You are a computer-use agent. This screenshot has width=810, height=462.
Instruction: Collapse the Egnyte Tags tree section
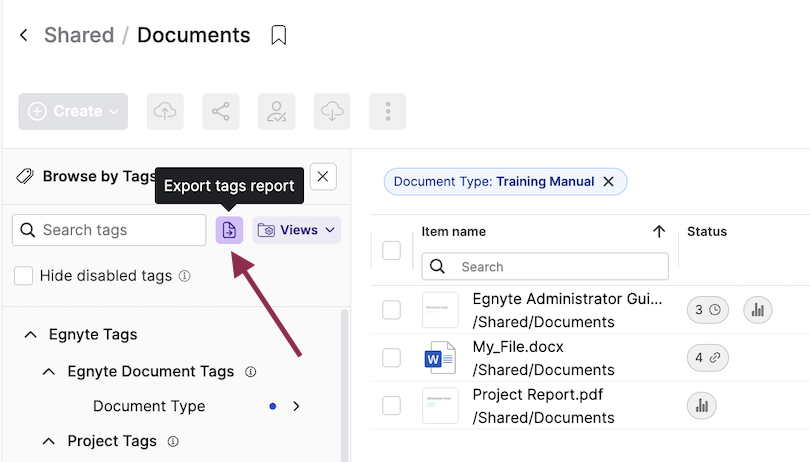pyautogui.click(x=30, y=335)
